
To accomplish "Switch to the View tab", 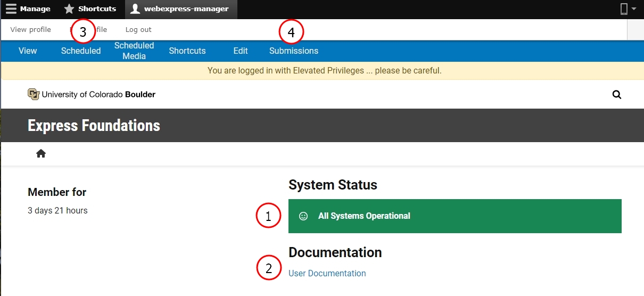I will 28,51.
